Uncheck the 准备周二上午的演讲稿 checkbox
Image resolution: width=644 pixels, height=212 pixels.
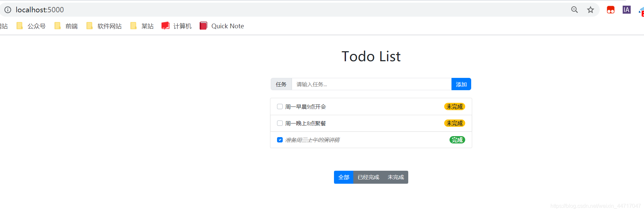[x=280, y=140]
